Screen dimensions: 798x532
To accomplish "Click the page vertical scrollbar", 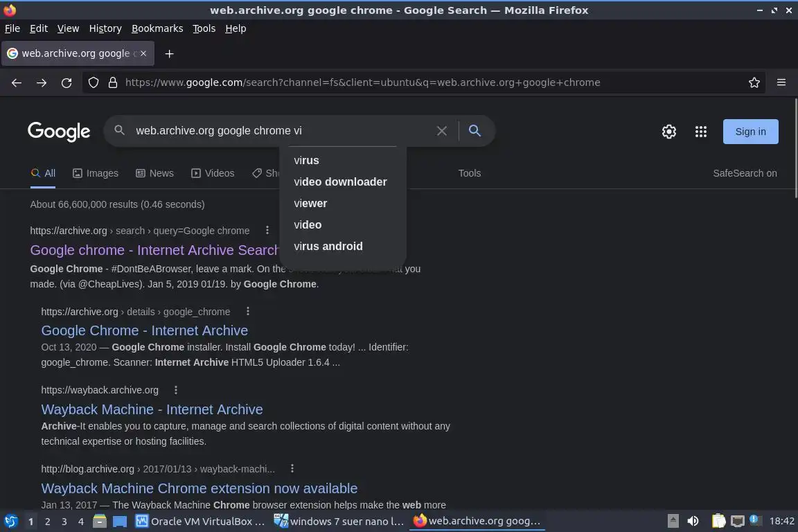I will [795, 149].
